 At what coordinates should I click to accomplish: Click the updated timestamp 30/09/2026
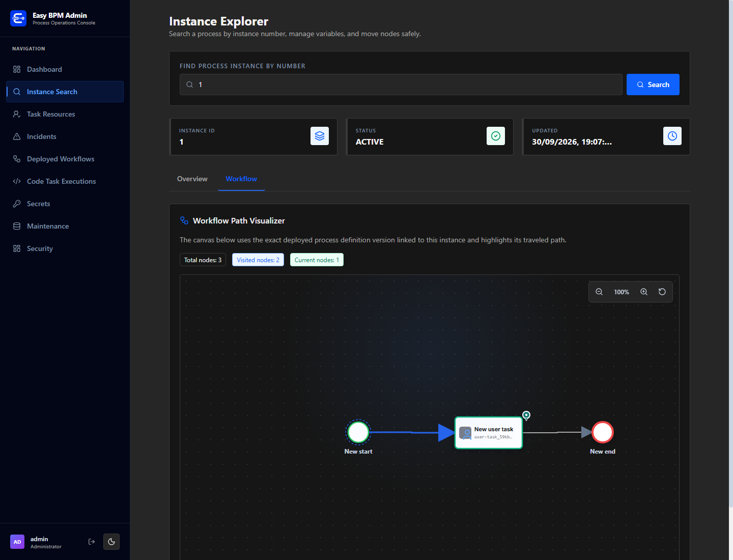pos(572,142)
